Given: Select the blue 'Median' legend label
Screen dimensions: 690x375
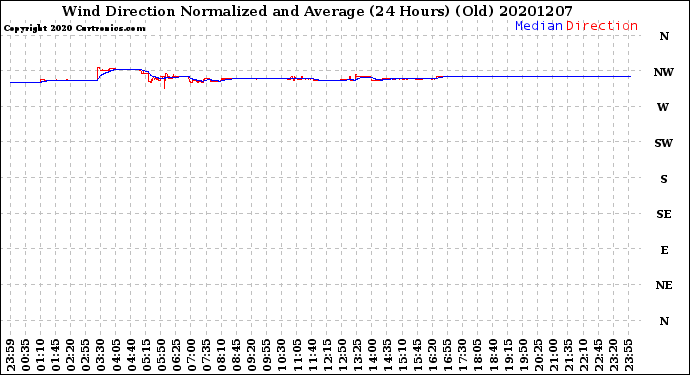Looking at the screenshot, I should pyautogui.click(x=539, y=26).
